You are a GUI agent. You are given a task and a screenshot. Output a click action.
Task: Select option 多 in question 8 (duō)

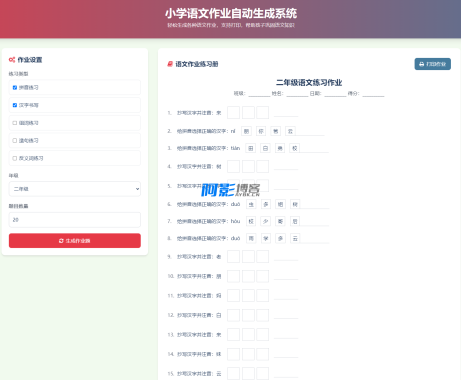(280, 238)
